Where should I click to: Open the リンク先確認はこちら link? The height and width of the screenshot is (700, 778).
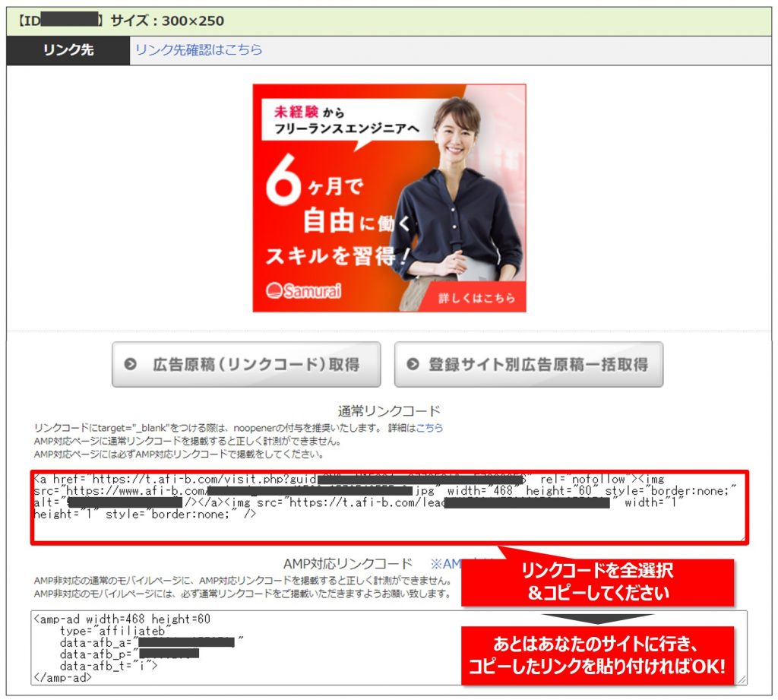(x=198, y=49)
